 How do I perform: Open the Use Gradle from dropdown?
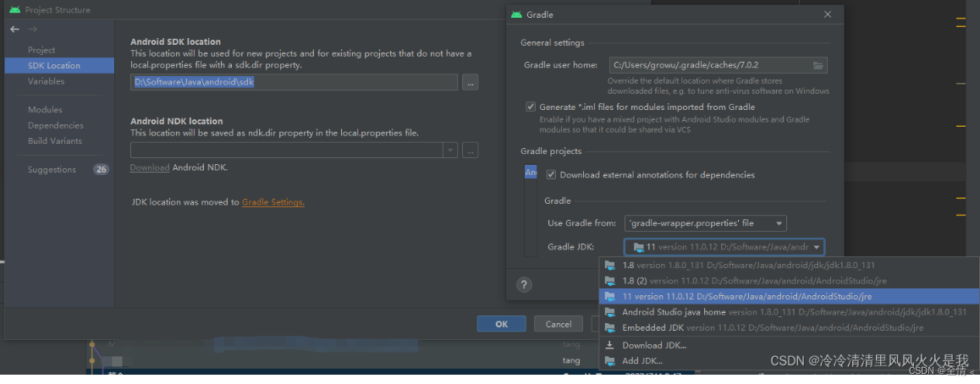(706, 223)
